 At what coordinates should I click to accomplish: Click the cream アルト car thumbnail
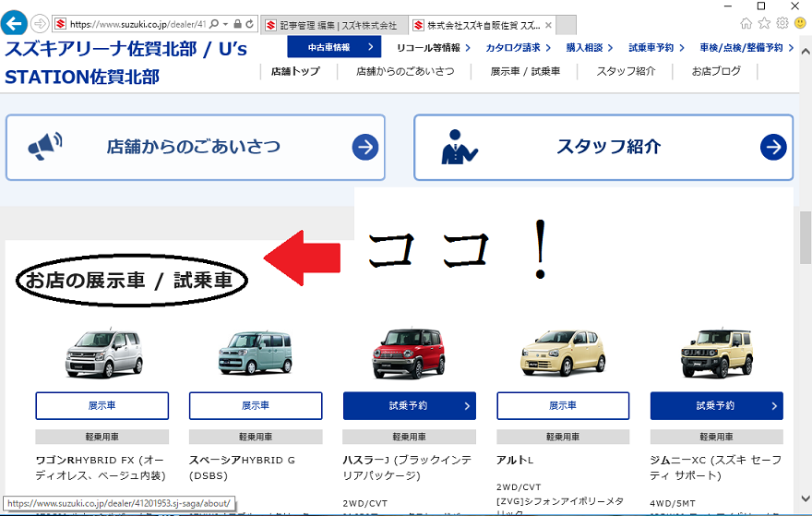click(563, 353)
